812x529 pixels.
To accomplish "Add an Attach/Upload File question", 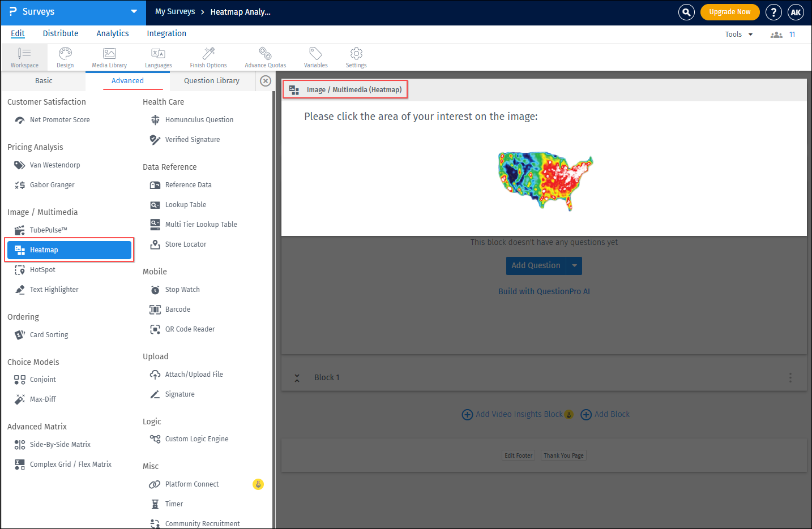I will [186, 375].
